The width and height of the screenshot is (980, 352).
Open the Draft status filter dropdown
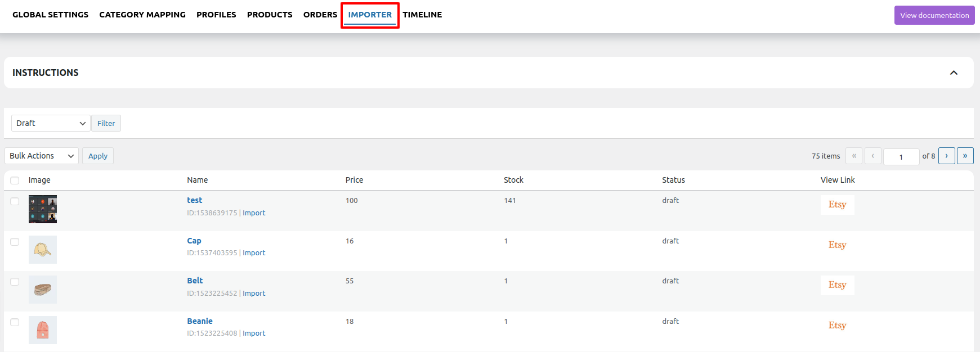51,123
